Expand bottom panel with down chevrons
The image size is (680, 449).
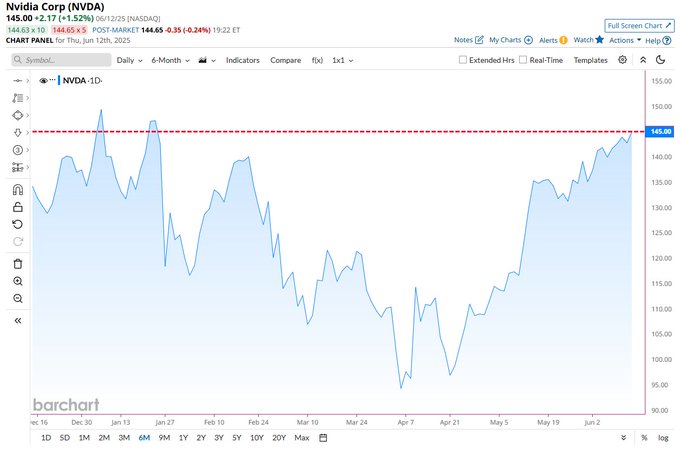click(624, 438)
